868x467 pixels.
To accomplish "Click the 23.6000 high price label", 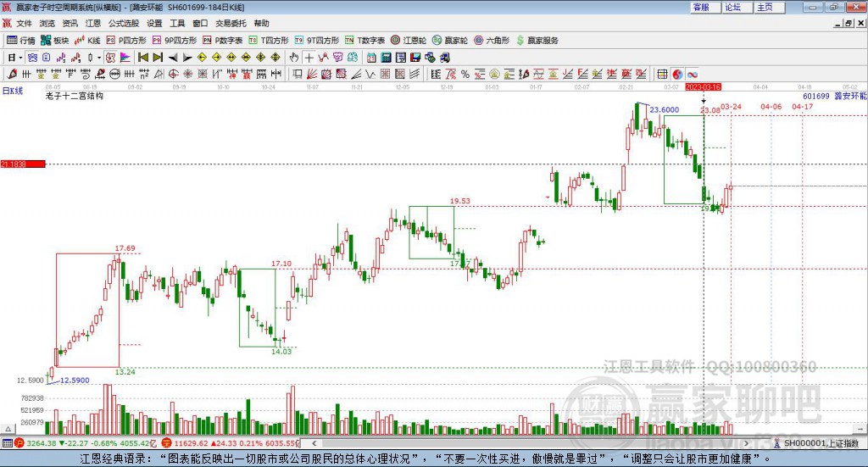I will 665,109.
